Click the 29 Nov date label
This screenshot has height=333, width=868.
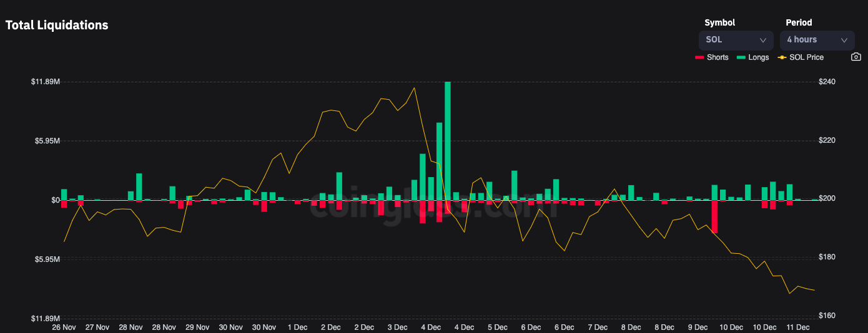(197, 327)
